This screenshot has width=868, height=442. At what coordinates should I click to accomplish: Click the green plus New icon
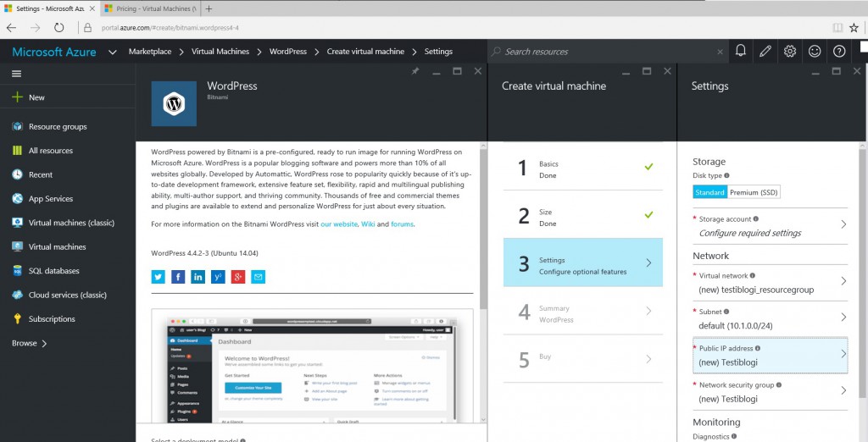[17, 97]
